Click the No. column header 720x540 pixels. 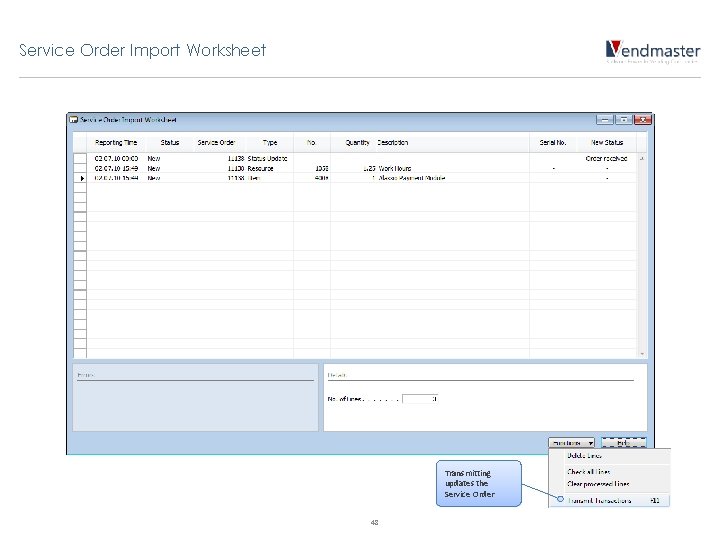coord(312,143)
